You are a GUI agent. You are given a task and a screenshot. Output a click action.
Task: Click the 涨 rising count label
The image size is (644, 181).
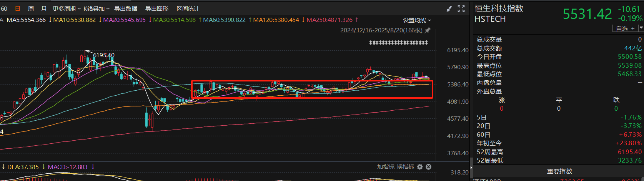point(501,100)
